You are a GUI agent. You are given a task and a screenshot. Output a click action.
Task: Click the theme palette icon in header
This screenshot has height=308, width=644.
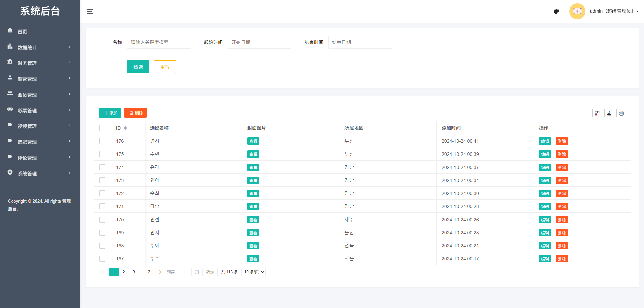tap(556, 11)
